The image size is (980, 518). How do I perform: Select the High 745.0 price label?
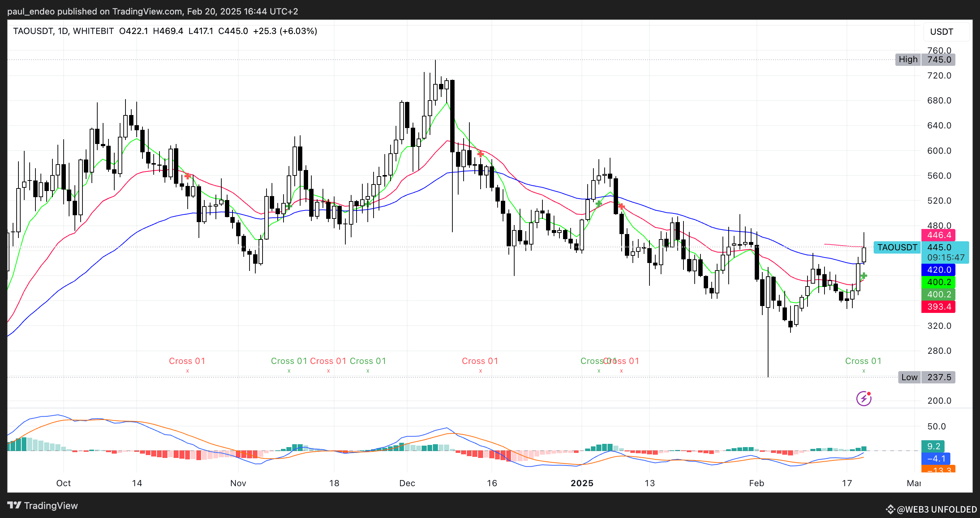(925, 59)
